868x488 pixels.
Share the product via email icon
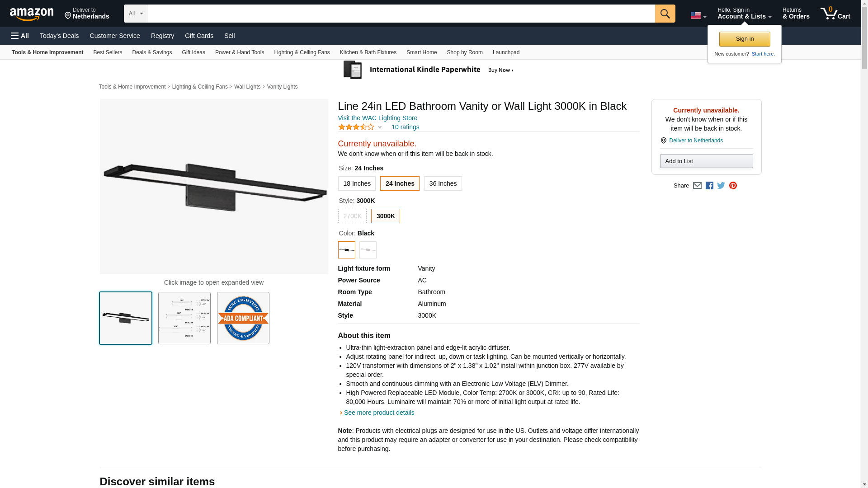[x=697, y=186]
